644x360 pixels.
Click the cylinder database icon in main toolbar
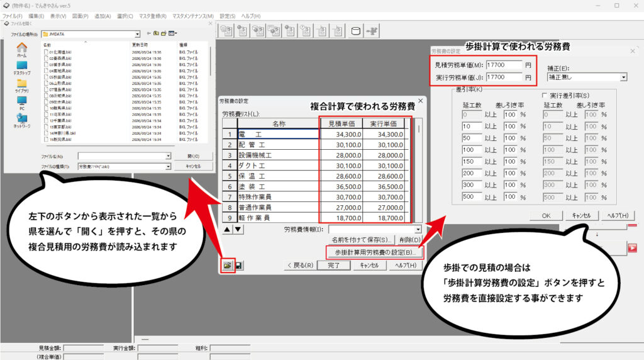(356, 31)
